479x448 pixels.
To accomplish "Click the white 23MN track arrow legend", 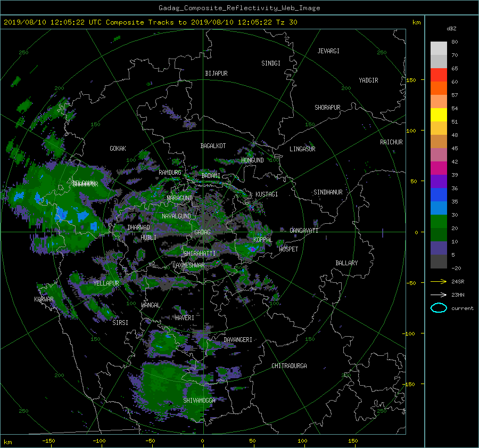I will (439, 295).
